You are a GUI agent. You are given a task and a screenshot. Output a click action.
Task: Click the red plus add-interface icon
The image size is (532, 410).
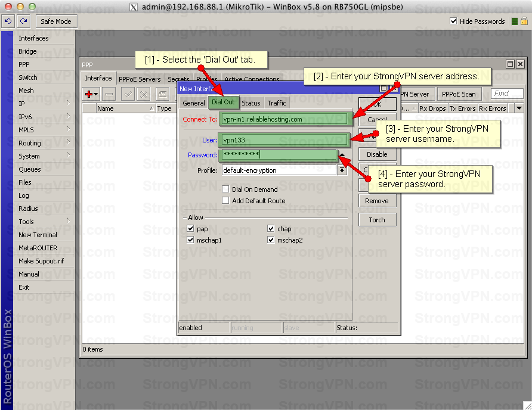(x=90, y=94)
